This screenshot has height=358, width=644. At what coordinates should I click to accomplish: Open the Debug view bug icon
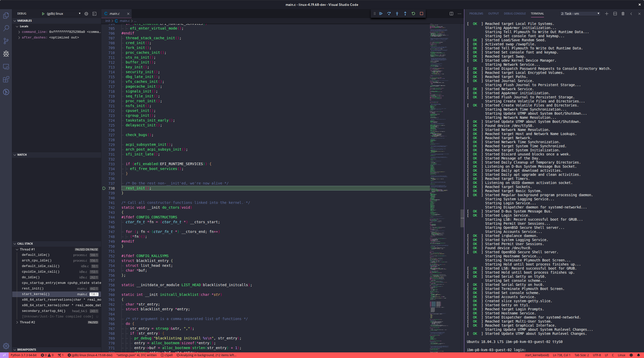point(6,54)
